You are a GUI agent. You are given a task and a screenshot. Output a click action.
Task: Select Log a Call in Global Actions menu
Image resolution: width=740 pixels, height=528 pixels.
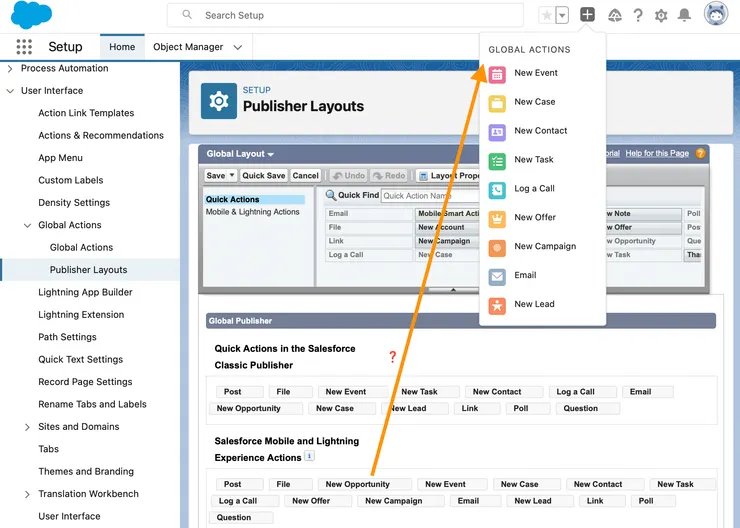tap(534, 189)
